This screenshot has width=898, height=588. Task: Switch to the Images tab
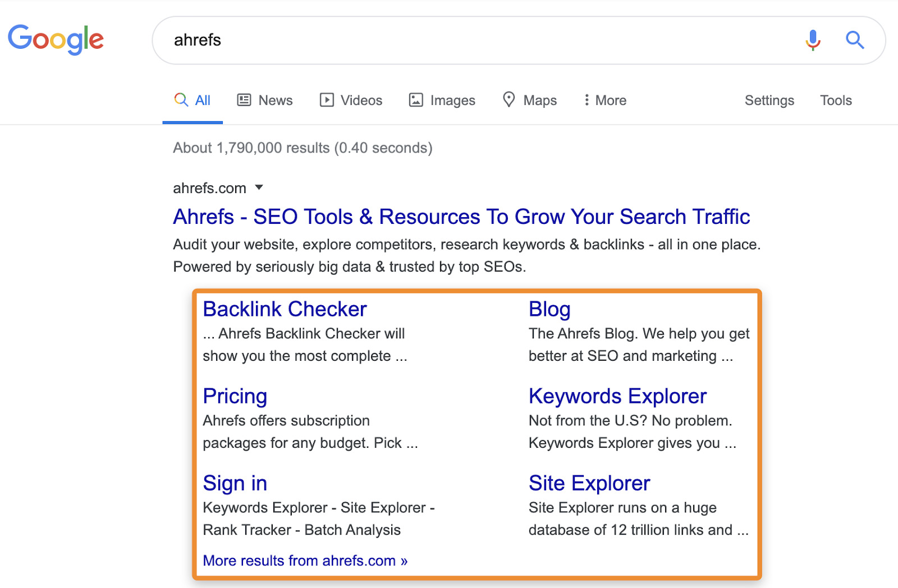coord(452,100)
